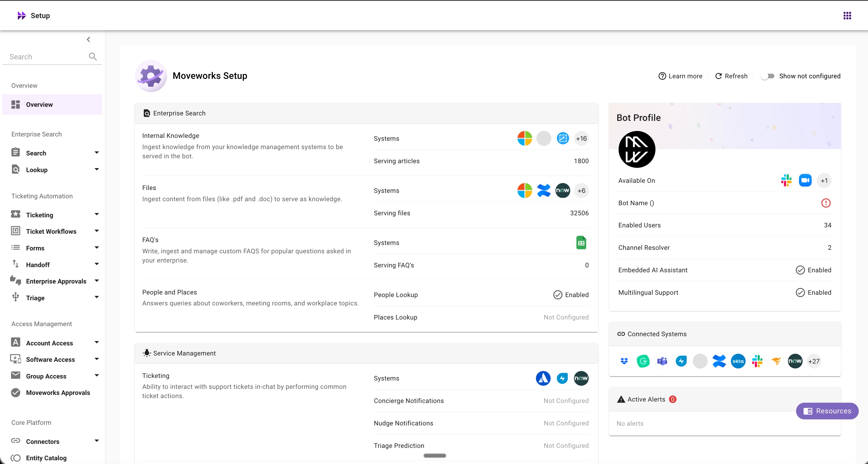Click the +27 connected systems badge
Screen dimensions: 868x464
[x=814, y=361]
